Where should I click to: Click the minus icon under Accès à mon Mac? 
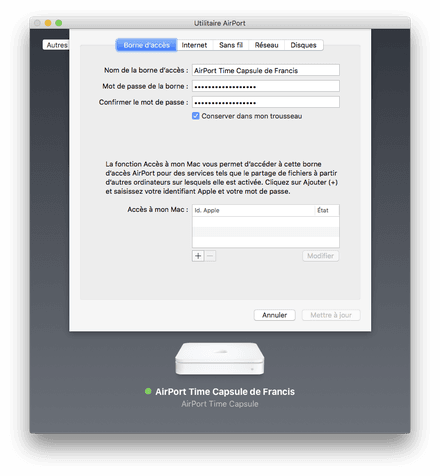pyautogui.click(x=210, y=256)
